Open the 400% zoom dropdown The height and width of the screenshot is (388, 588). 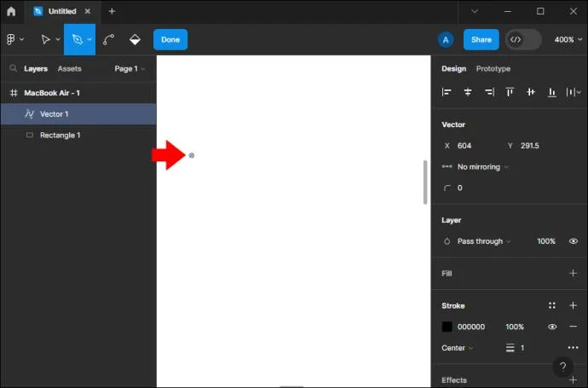coord(568,39)
